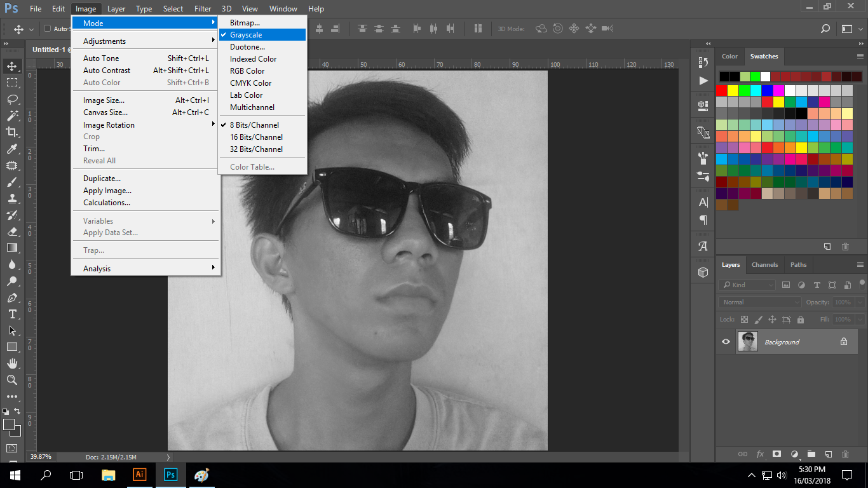Expand the Analysis submenu
Image resolution: width=868 pixels, height=488 pixels.
tap(146, 269)
